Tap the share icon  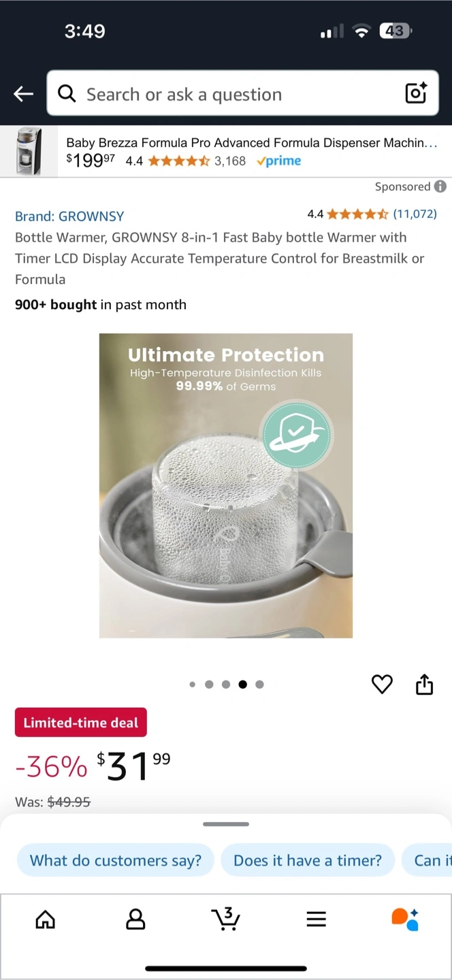click(424, 684)
